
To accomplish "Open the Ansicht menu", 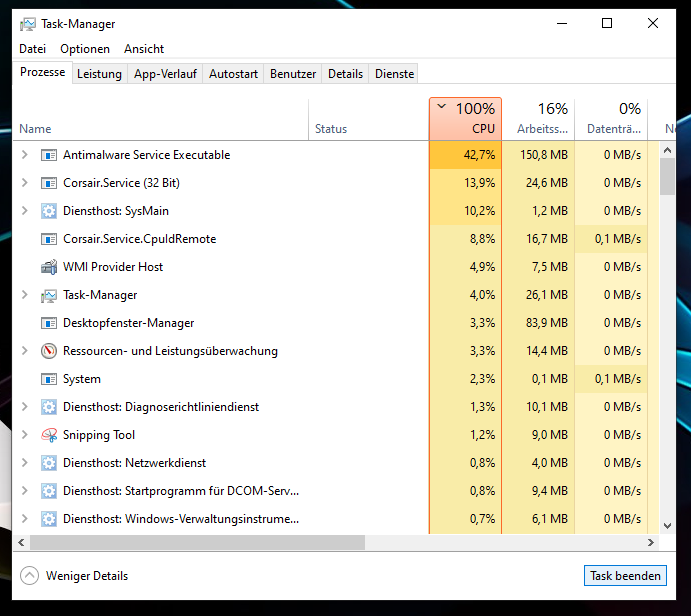I will click(144, 49).
